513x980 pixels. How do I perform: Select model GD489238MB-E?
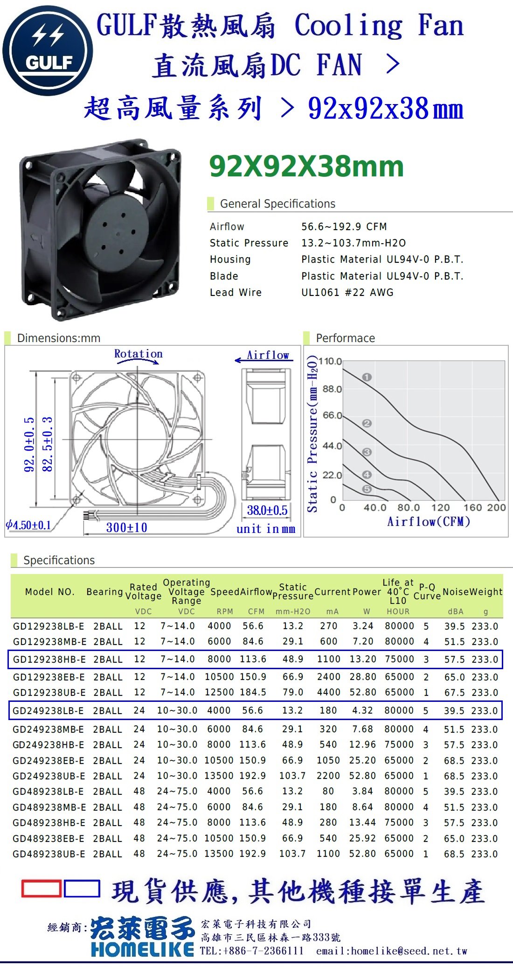[x=49, y=807]
